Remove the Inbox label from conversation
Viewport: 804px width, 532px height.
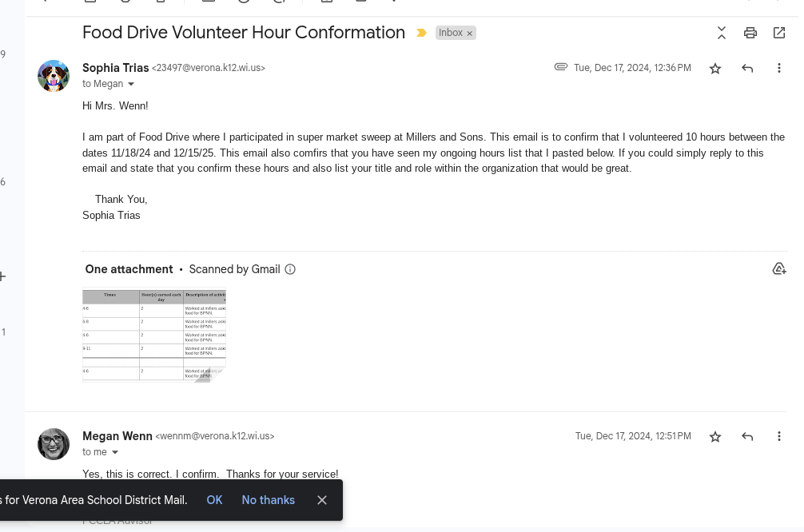(470, 34)
